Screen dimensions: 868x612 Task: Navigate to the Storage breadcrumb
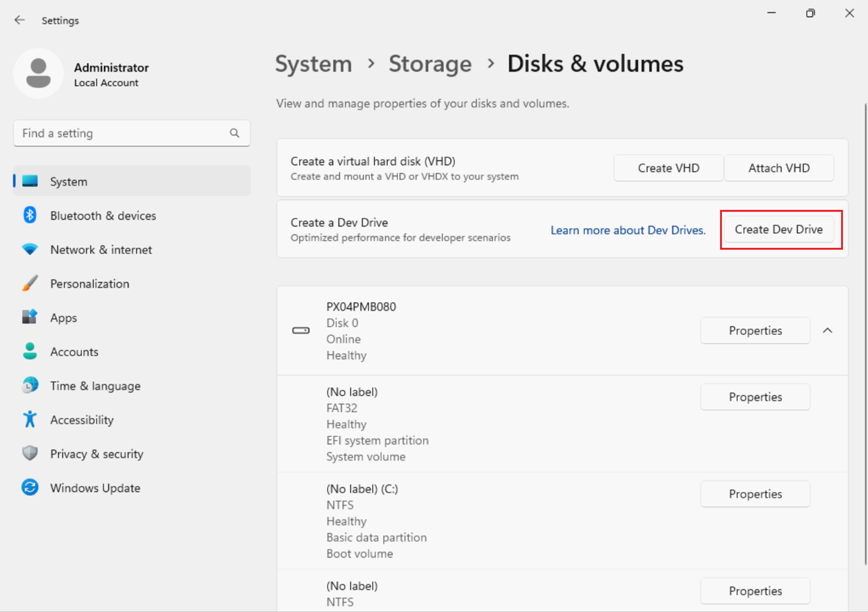click(x=430, y=64)
